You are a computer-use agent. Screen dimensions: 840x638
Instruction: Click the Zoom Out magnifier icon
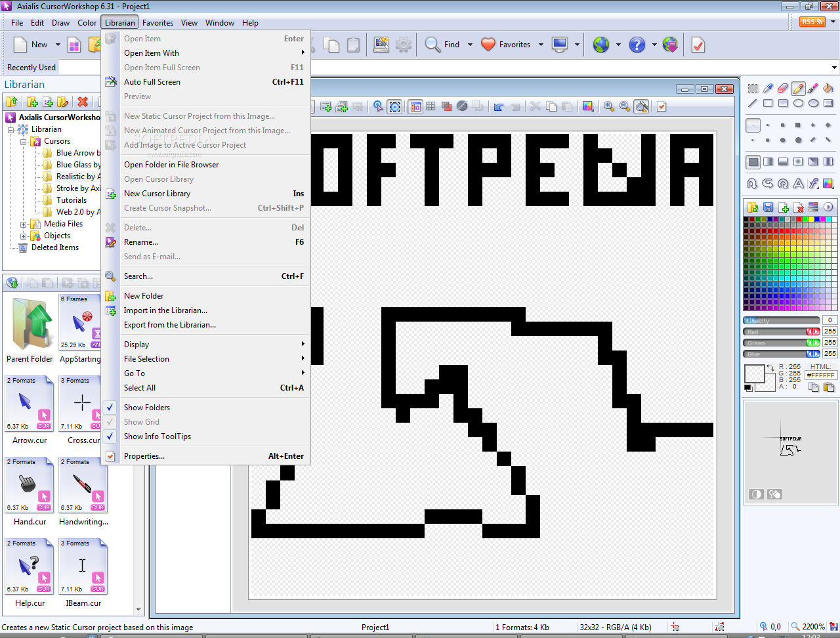pyautogui.click(x=625, y=106)
